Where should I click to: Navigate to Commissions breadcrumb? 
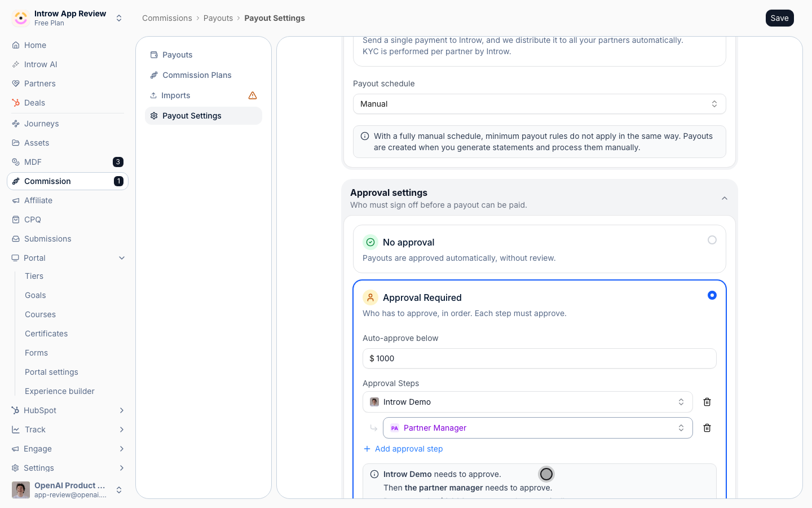pos(167,18)
